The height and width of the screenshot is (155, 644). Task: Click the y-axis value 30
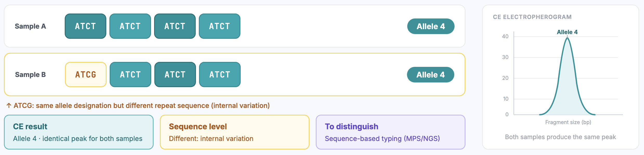(505, 57)
